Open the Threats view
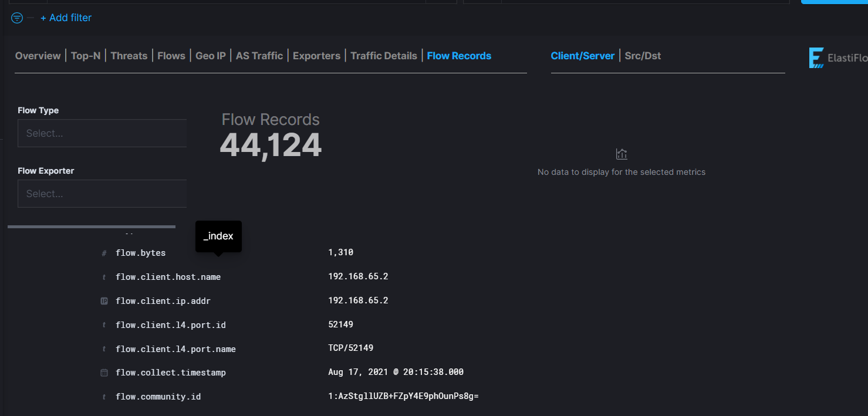Image resolution: width=868 pixels, height=416 pixels. (129, 55)
